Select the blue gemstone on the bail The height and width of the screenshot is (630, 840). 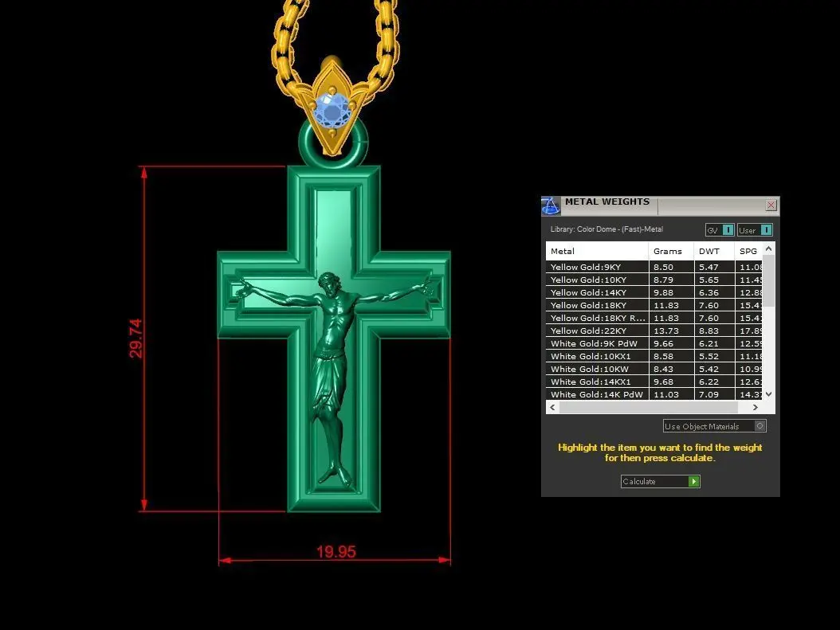click(x=332, y=111)
